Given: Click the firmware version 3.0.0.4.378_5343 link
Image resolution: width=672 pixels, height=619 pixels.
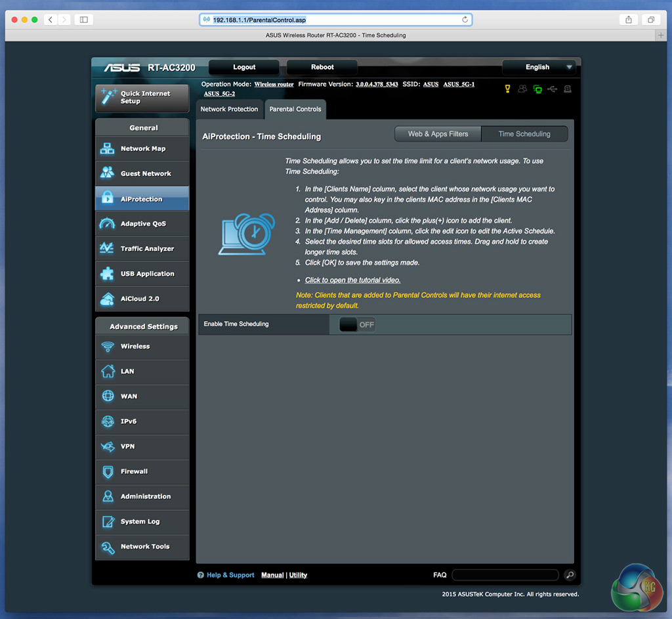Looking at the screenshot, I should point(377,85).
